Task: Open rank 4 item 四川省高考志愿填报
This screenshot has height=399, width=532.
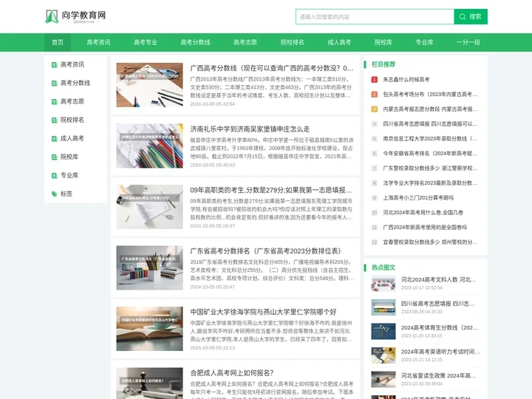Action: pyautogui.click(x=430, y=124)
